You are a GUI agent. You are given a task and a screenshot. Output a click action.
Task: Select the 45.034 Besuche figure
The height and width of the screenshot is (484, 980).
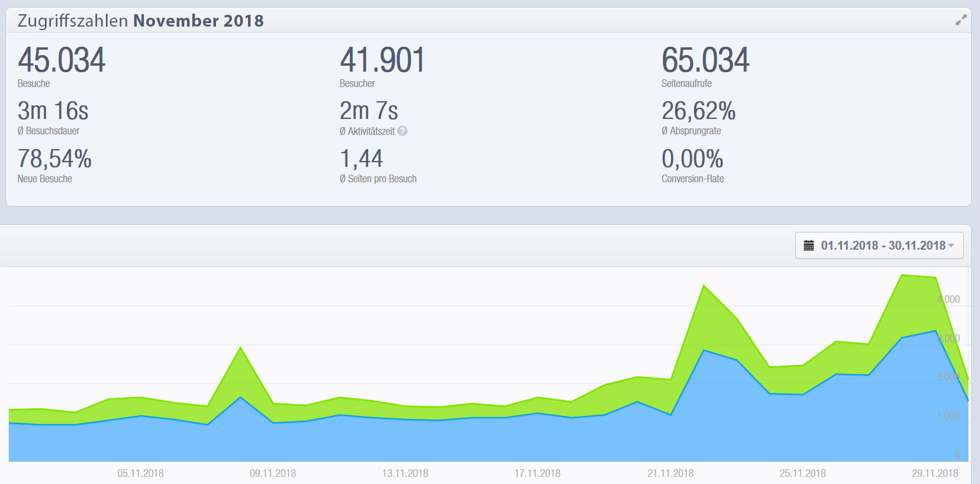tap(62, 60)
